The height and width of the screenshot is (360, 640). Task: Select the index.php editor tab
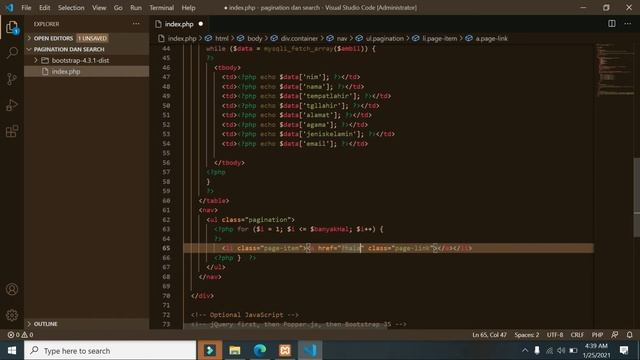point(180,24)
